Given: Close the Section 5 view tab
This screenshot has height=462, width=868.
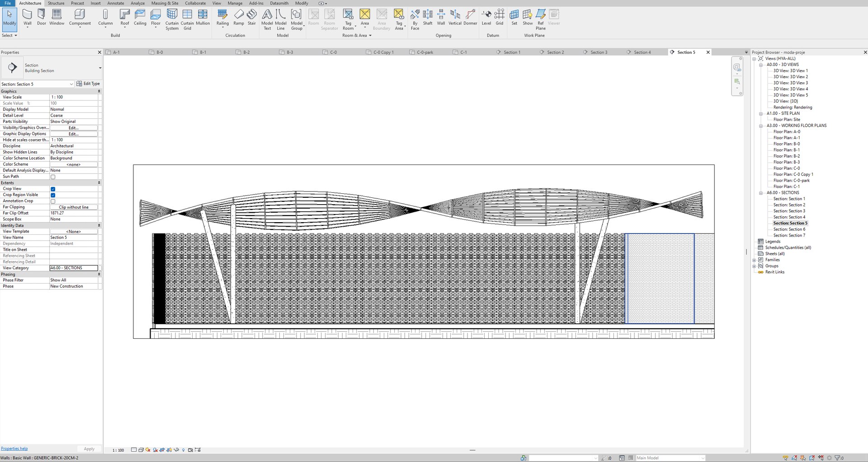Looking at the screenshot, I should tap(708, 52).
